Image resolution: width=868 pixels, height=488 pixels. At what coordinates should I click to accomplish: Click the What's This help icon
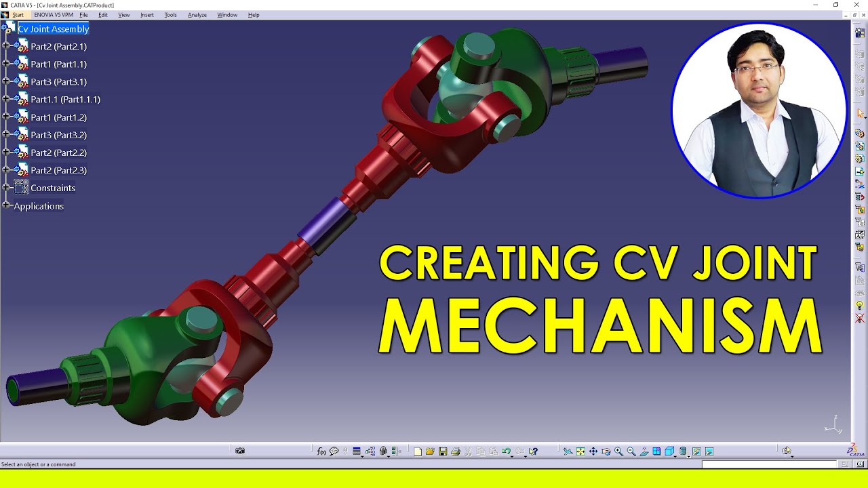pos(533,451)
